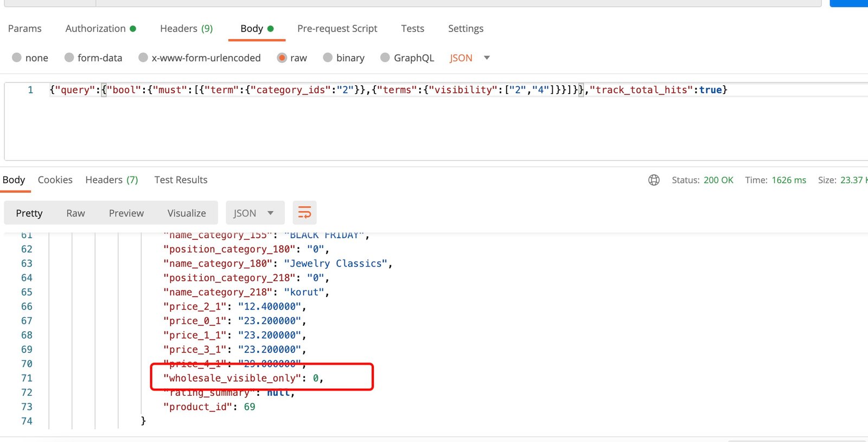Screen dimensions: 868x442
Task: Select the GraphQL body option
Action: 385,58
